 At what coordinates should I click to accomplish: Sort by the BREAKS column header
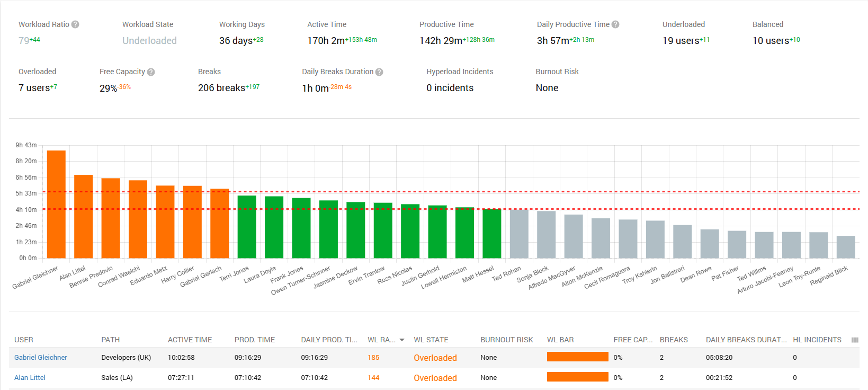[674, 340]
